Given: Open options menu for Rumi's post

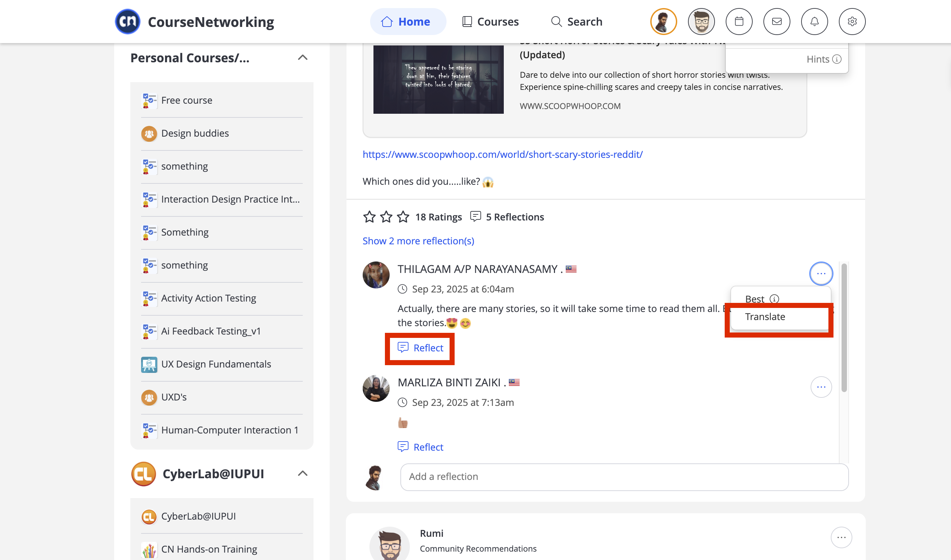Looking at the screenshot, I should coord(841,537).
